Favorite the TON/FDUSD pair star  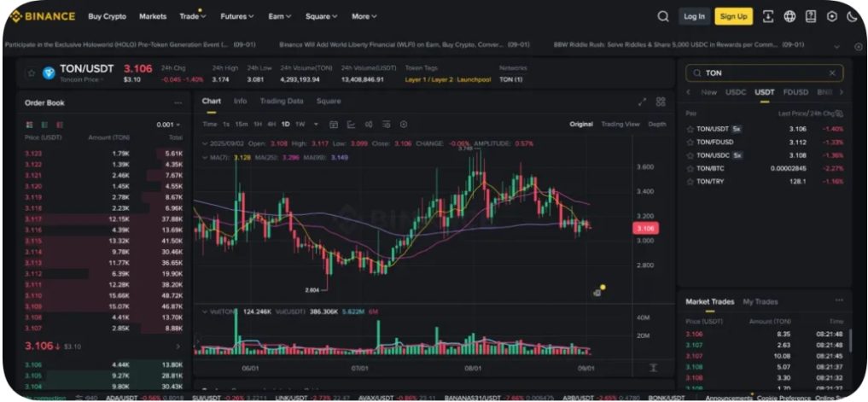pos(690,143)
